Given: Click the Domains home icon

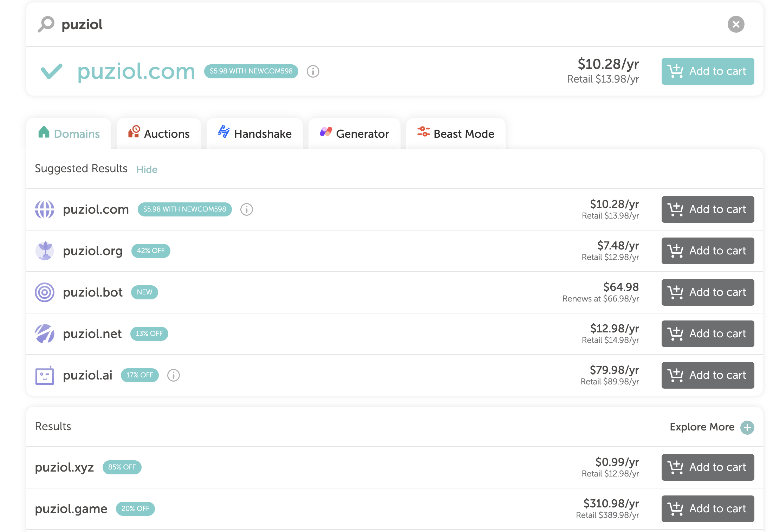Looking at the screenshot, I should (44, 133).
